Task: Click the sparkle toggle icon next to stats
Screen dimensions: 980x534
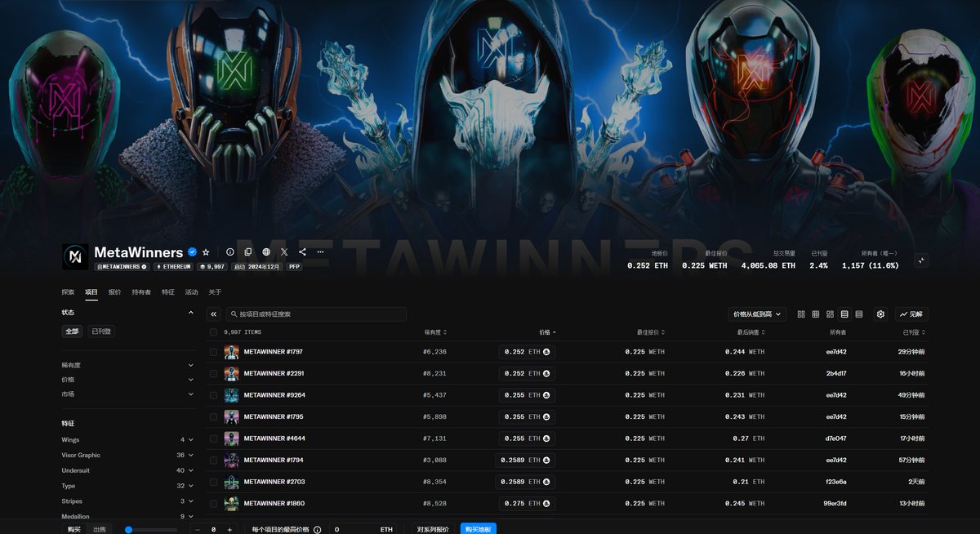Action: (x=921, y=260)
